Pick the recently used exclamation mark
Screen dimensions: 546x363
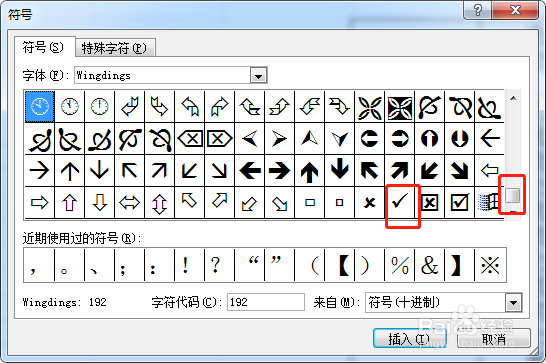coord(189,265)
